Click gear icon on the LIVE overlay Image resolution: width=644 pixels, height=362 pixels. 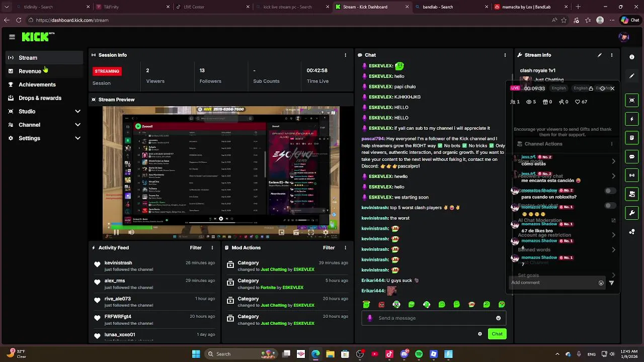(x=603, y=88)
